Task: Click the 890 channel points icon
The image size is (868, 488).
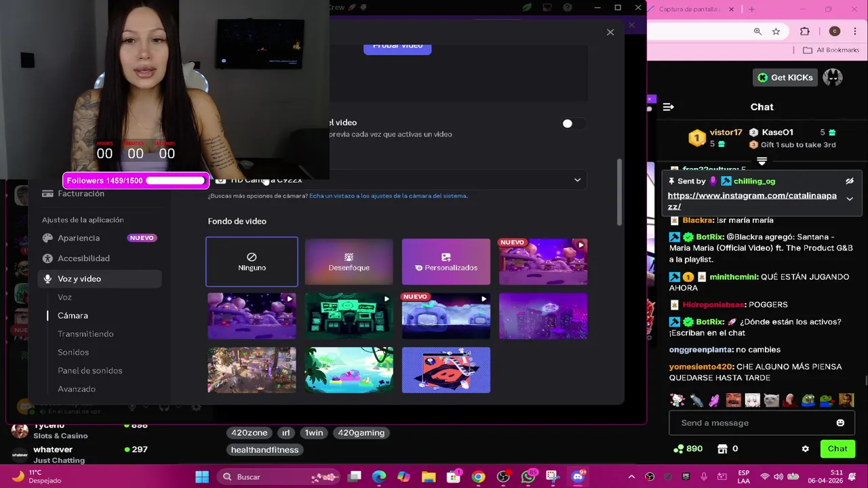Action: pyautogui.click(x=678, y=449)
